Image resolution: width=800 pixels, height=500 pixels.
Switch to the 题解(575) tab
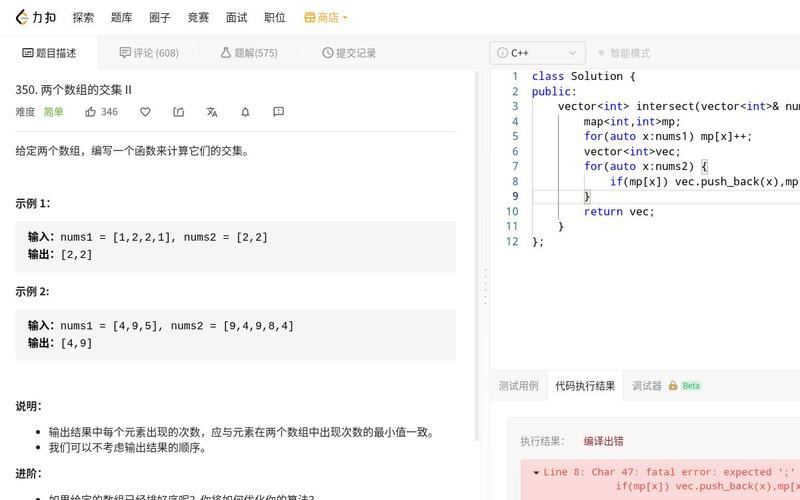click(x=249, y=53)
